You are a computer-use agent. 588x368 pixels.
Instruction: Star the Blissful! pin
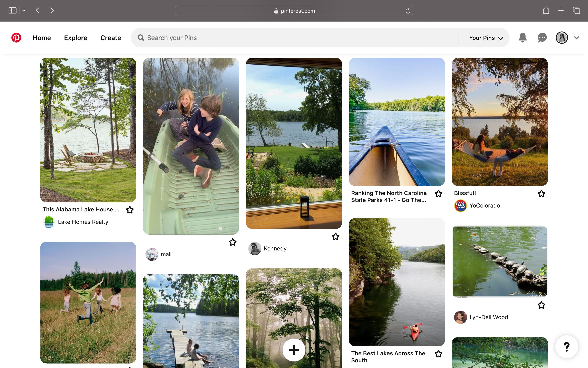[x=541, y=193]
